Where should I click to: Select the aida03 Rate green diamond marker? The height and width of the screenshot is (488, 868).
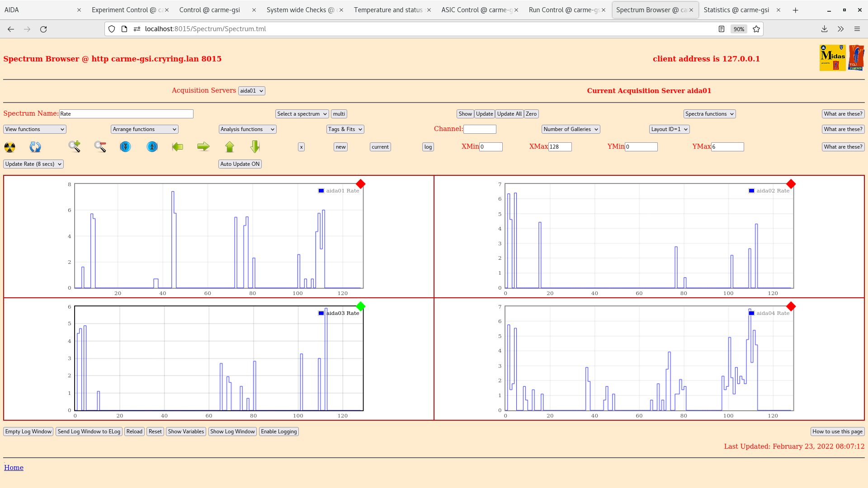360,306
